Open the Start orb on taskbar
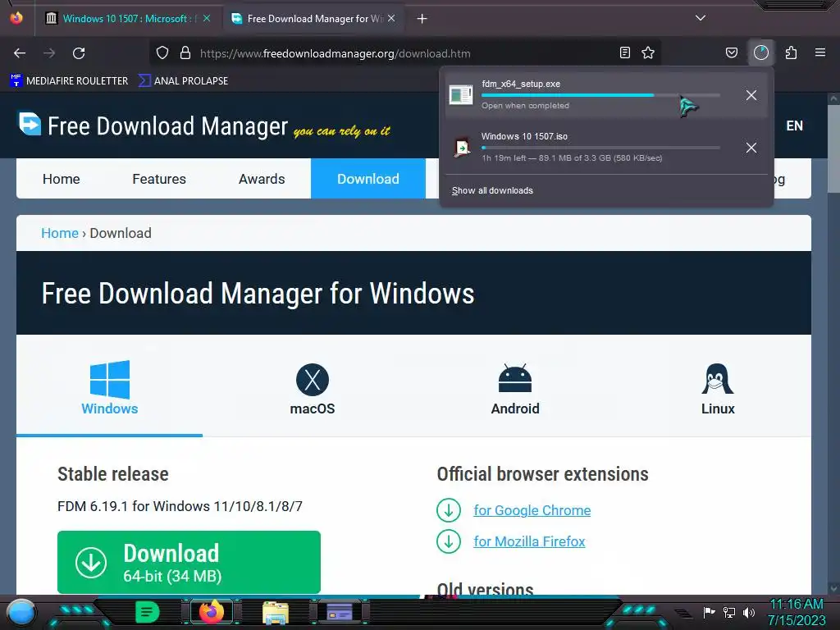 pos(21,612)
